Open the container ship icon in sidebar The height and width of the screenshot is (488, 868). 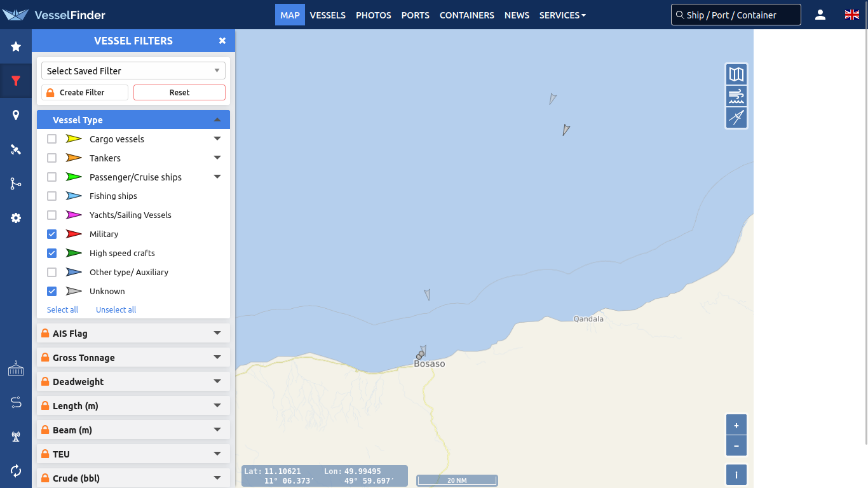pos(16,368)
